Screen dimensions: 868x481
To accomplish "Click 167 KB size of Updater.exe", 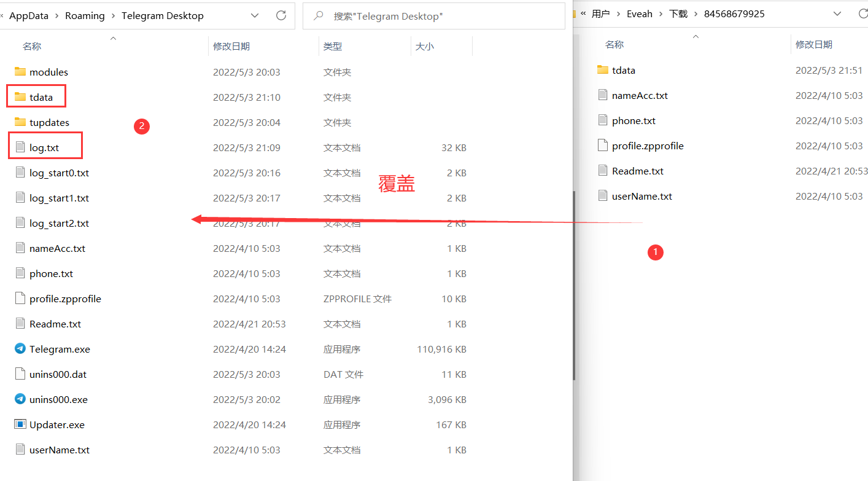I will coord(451,424).
